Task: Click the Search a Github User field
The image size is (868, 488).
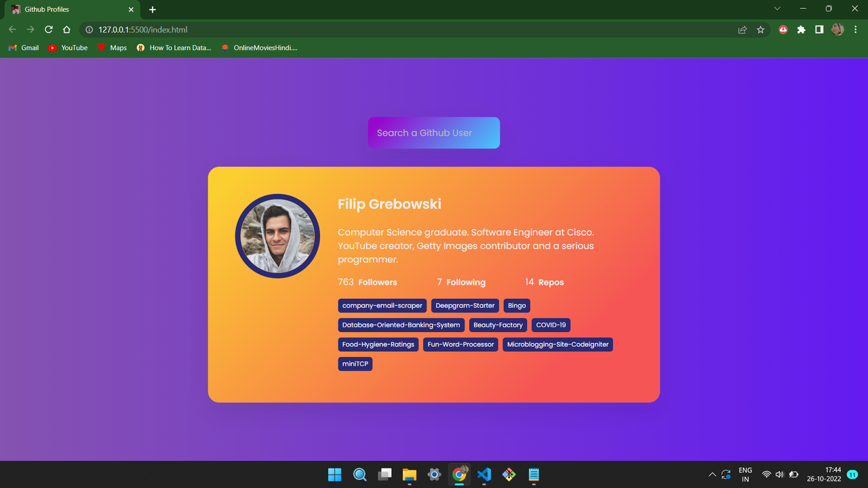Action: 433,133
